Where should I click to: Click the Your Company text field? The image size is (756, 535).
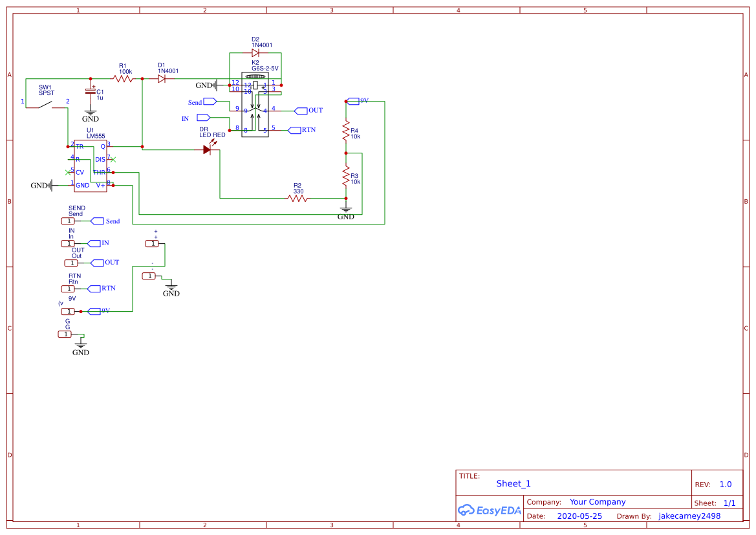[597, 502]
